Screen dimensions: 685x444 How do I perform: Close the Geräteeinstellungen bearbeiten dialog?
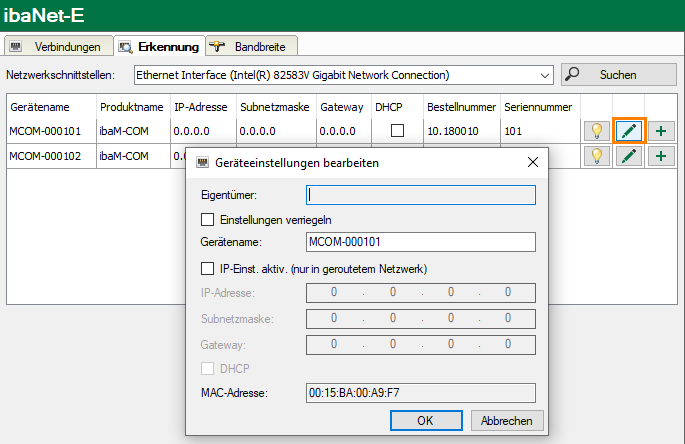click(x=532, y=162)
